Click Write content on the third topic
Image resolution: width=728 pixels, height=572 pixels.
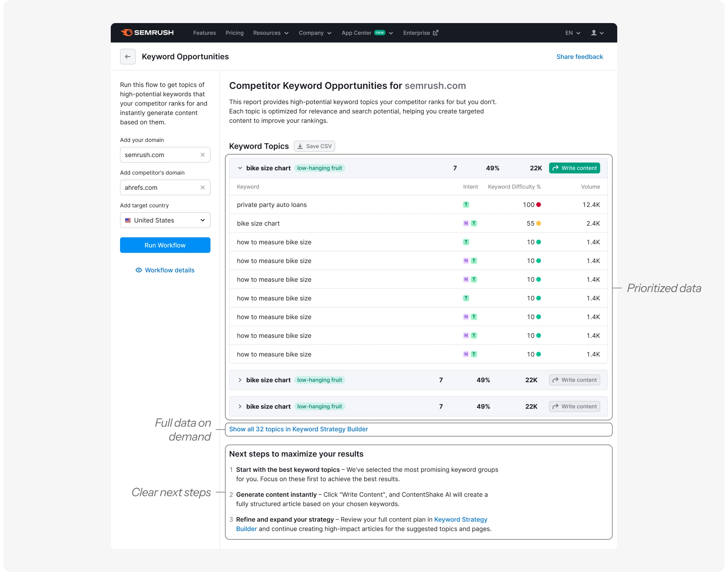[x=574, y=406]
